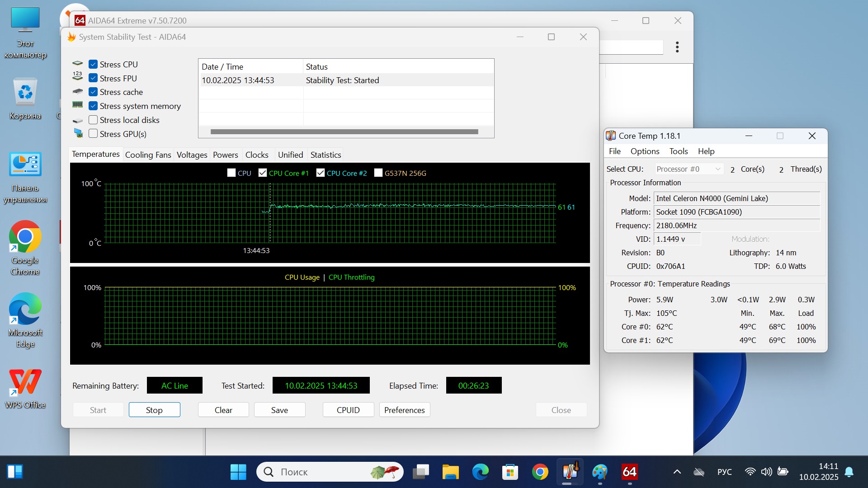Switch to the Unified tab
This screenshot has width=868, height=488.
click(291, 155)
